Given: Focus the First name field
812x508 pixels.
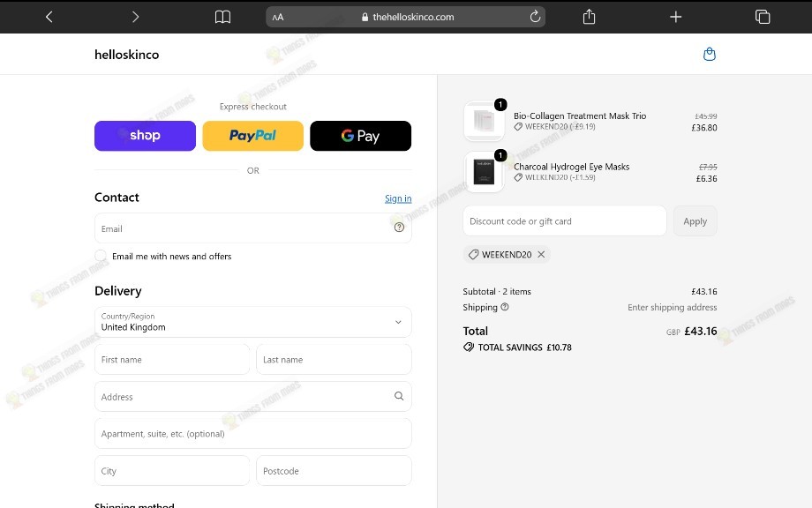Looking at the screenshot, I should 172,360.
